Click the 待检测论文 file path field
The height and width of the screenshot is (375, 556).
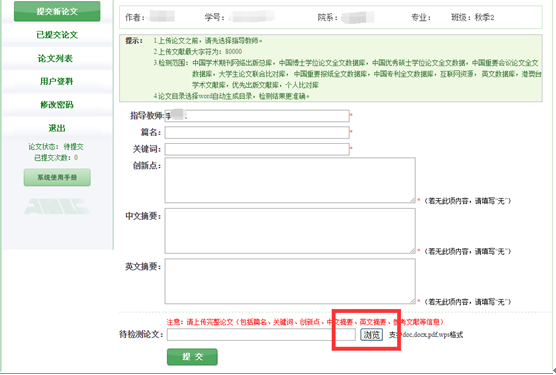click(261, 335)
